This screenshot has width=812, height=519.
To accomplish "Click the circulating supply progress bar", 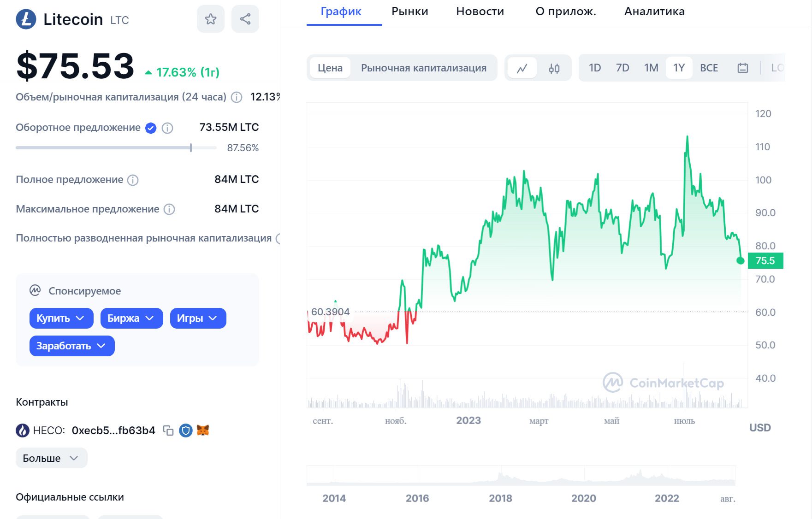I will [x=116, y=148].
